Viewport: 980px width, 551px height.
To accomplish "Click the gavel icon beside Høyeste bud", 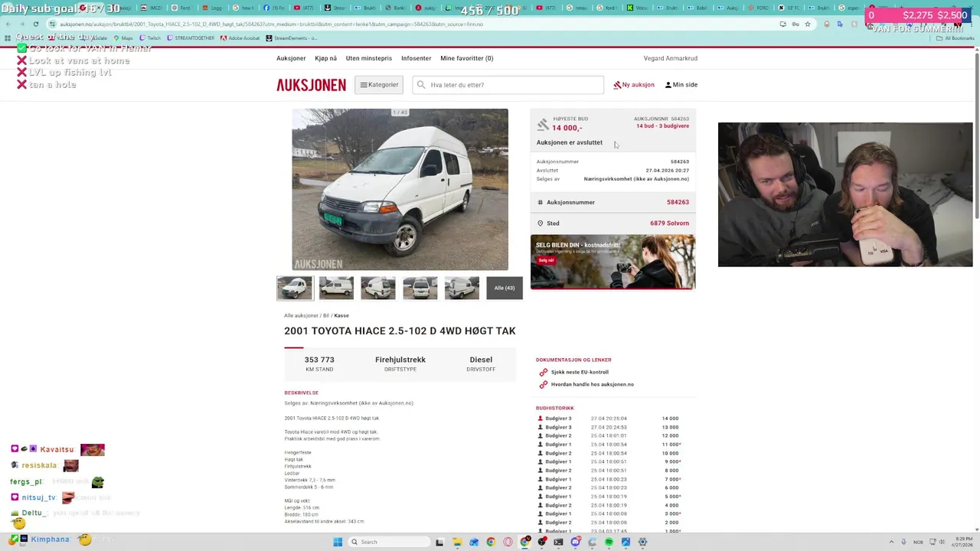I will [x=543, y=124].
